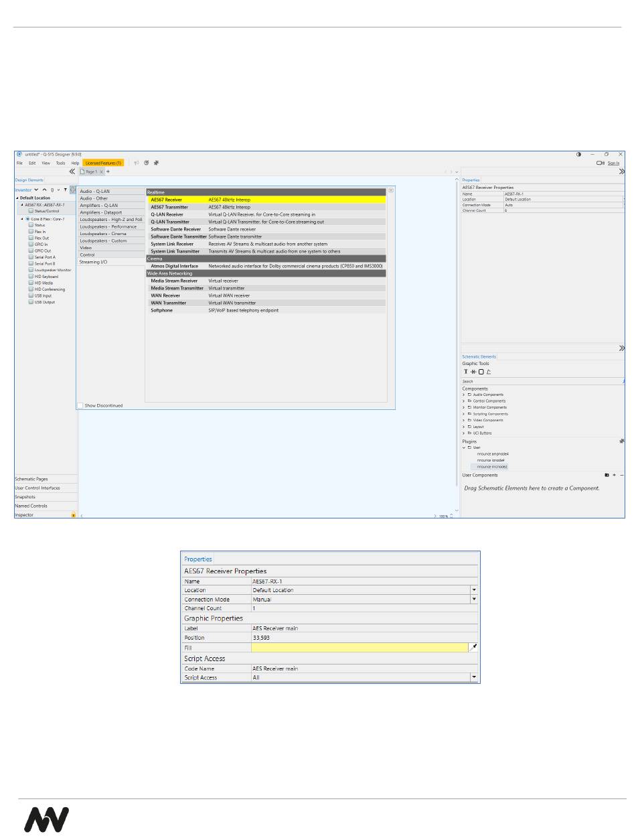The width and height of the screenshot is (636, 840).
Task: Click the USB Output item icon
Action: click(31, 302)
